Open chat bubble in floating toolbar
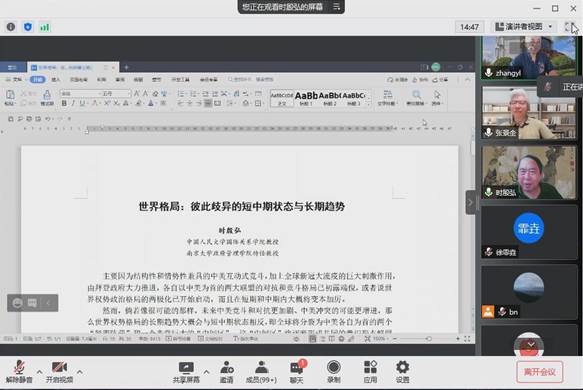Screen dimensions: 583x390 (x=33, y=303)
